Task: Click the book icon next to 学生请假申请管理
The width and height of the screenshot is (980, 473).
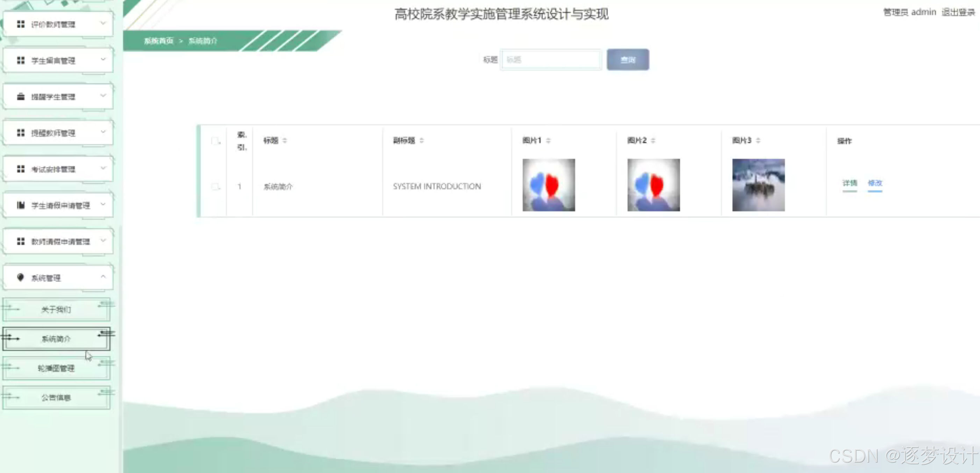Action: coord(21,205)
